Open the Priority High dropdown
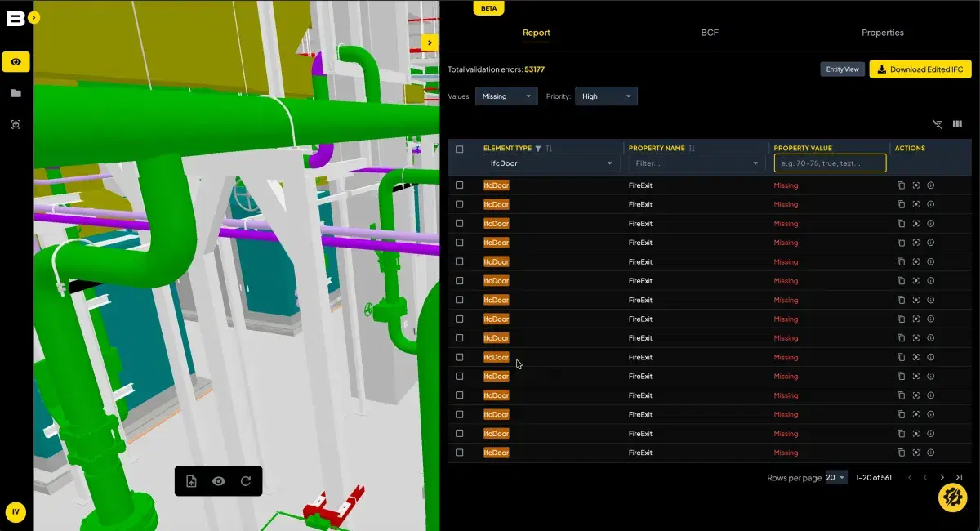The width and height of the screenshot is (980, 531). [606, 96]
